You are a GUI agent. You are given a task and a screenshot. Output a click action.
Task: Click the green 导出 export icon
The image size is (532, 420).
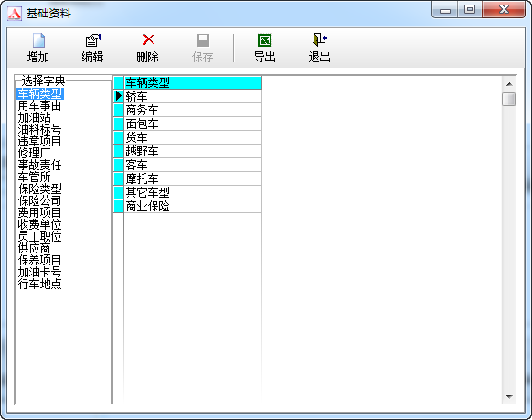pos(265,40)
